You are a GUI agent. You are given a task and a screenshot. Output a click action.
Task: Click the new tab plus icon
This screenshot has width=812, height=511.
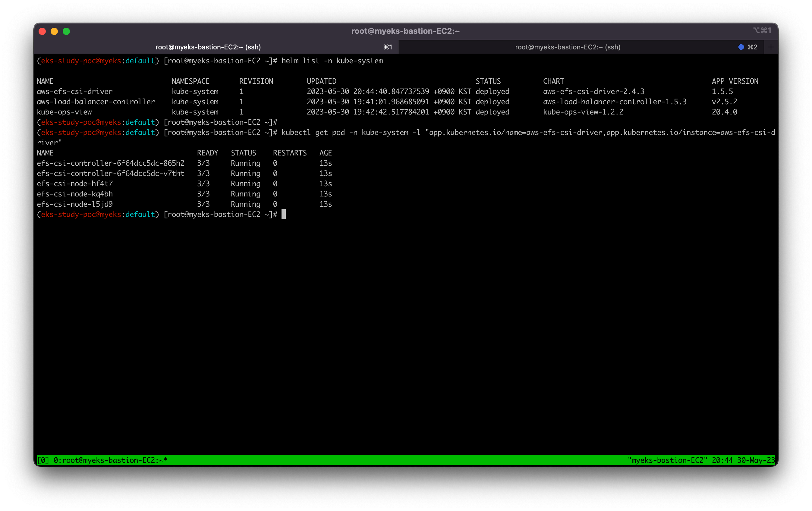770,47
